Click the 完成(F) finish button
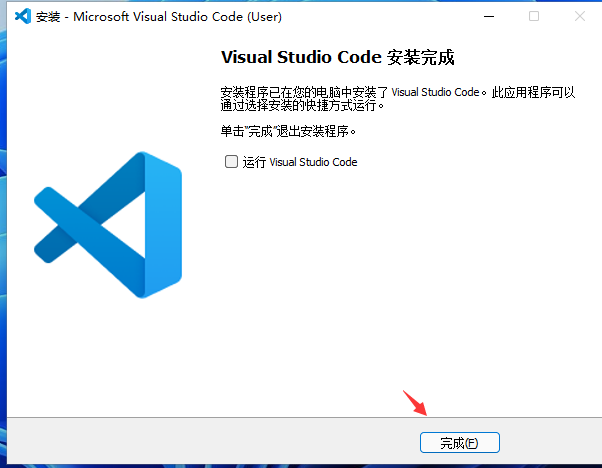This screenshot has height=468, width=602. coord(460,443)
